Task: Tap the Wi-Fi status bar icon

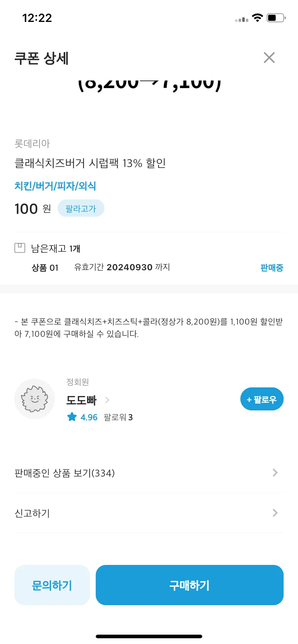Action: point(257,18)
